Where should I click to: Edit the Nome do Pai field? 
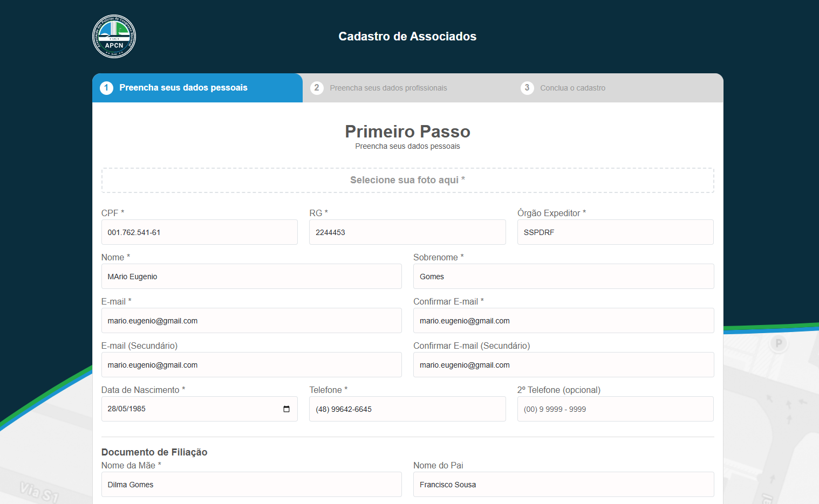coord(563,485)
